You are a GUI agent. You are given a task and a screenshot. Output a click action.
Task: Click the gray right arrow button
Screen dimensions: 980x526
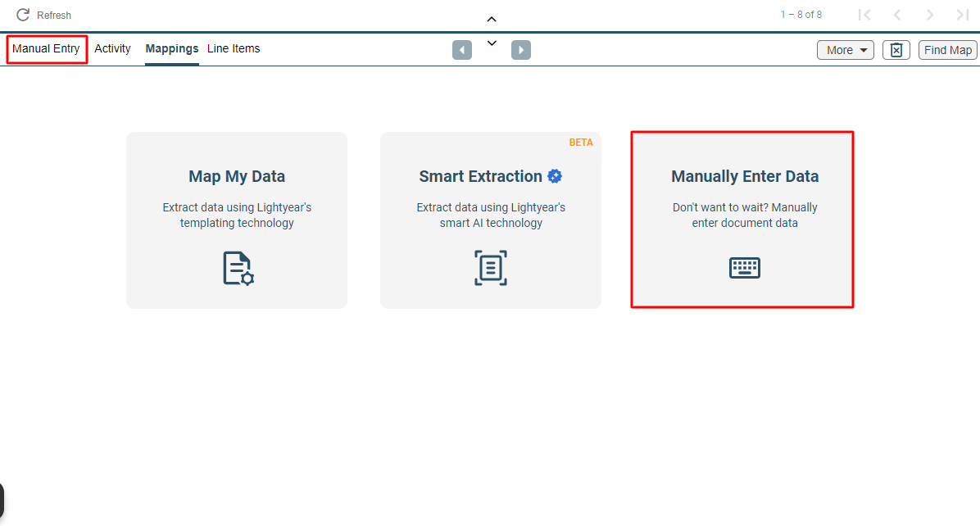pos(520,50)
